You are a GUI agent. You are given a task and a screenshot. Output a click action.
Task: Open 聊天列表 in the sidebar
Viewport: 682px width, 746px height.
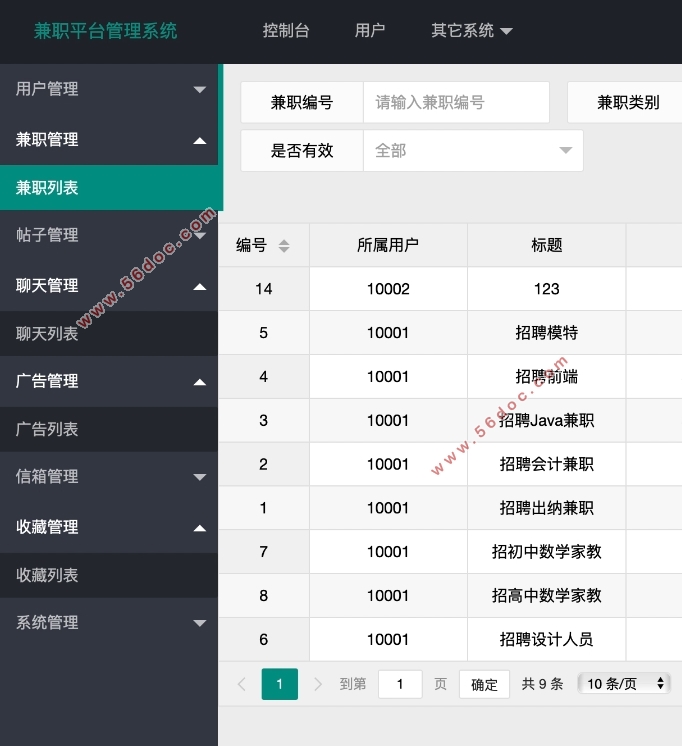[x=109, y=334]
